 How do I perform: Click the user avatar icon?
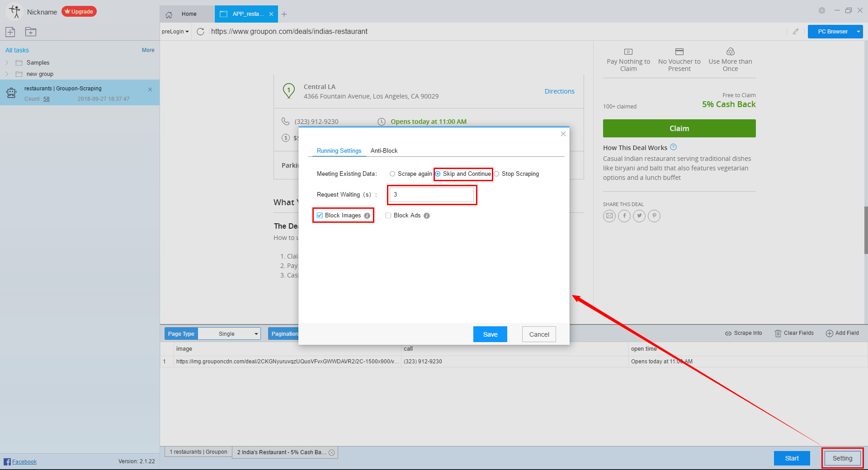[14, 12]
